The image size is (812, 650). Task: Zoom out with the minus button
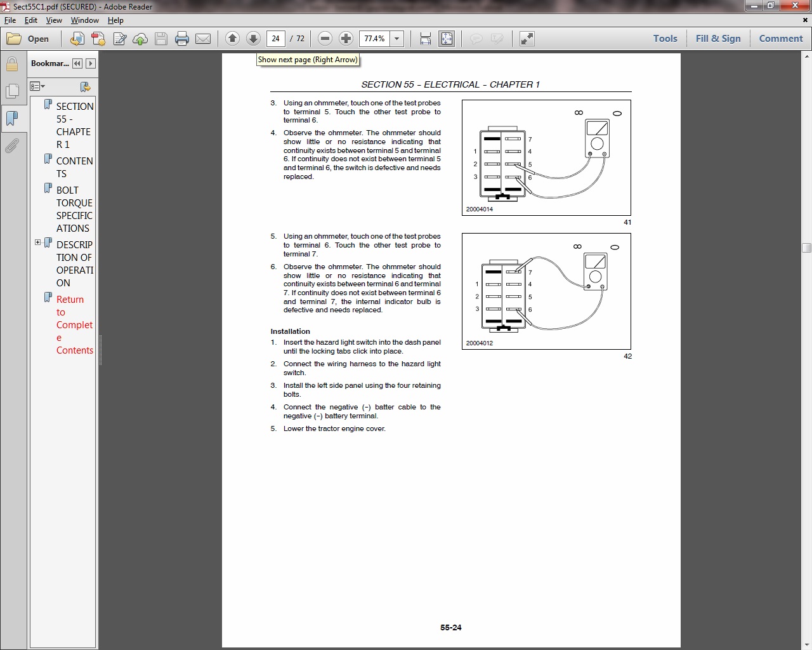click(325, 39)
